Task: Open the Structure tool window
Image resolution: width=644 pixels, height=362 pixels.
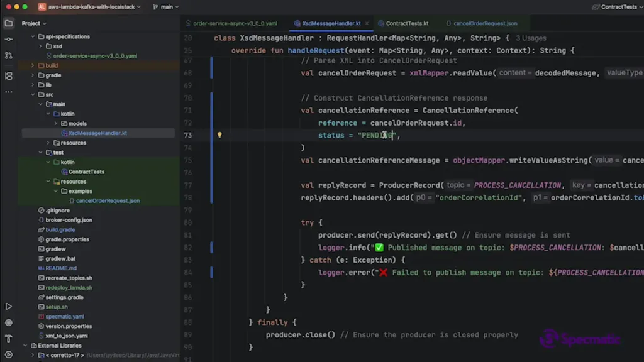Action: click(x=8, y=76)
